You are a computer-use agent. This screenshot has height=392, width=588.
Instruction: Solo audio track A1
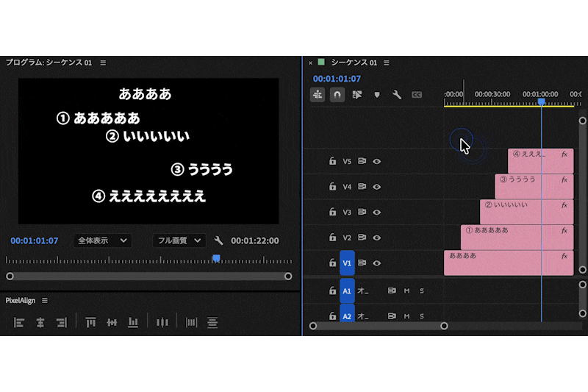422,291
